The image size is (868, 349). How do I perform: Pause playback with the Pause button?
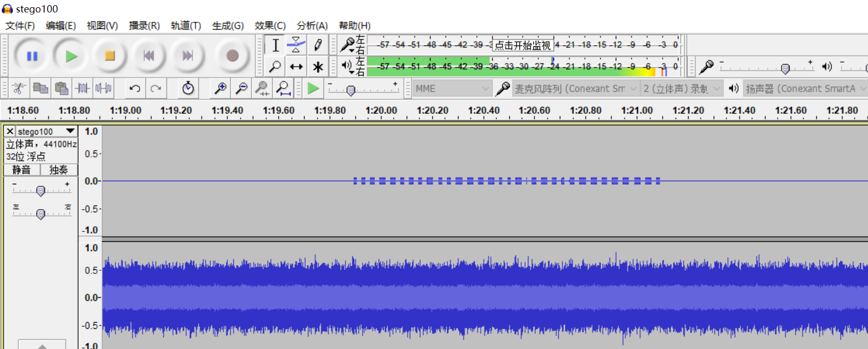coord(32,56)
